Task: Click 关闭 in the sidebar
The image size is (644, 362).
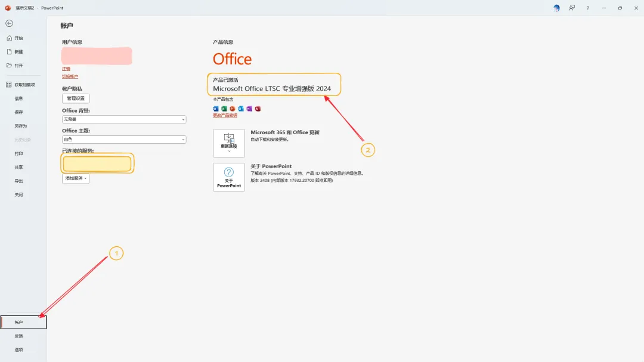Action: (19, 195)
